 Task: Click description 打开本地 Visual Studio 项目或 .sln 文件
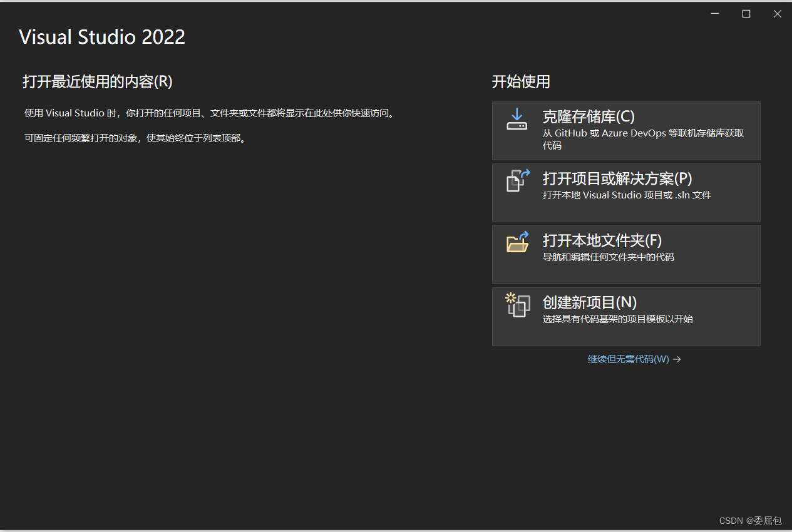(x=627, y=195)
